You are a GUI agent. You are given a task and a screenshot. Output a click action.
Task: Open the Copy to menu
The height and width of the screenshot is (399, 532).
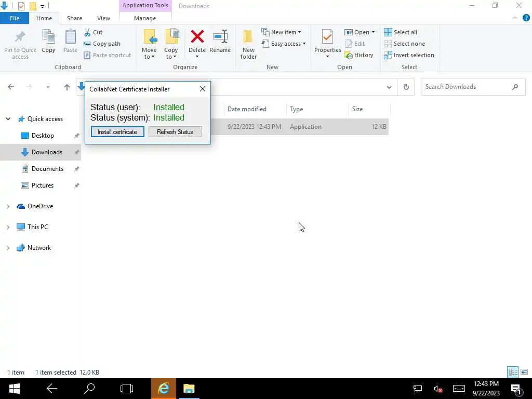tap(171, 45)
